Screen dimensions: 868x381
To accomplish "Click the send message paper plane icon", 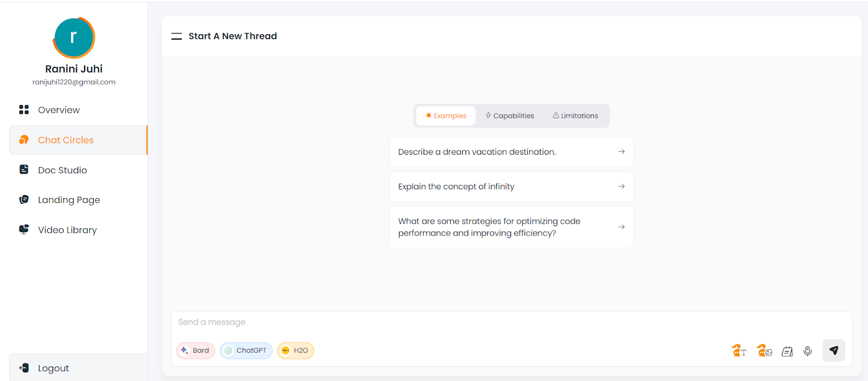I will pos(833,351).
